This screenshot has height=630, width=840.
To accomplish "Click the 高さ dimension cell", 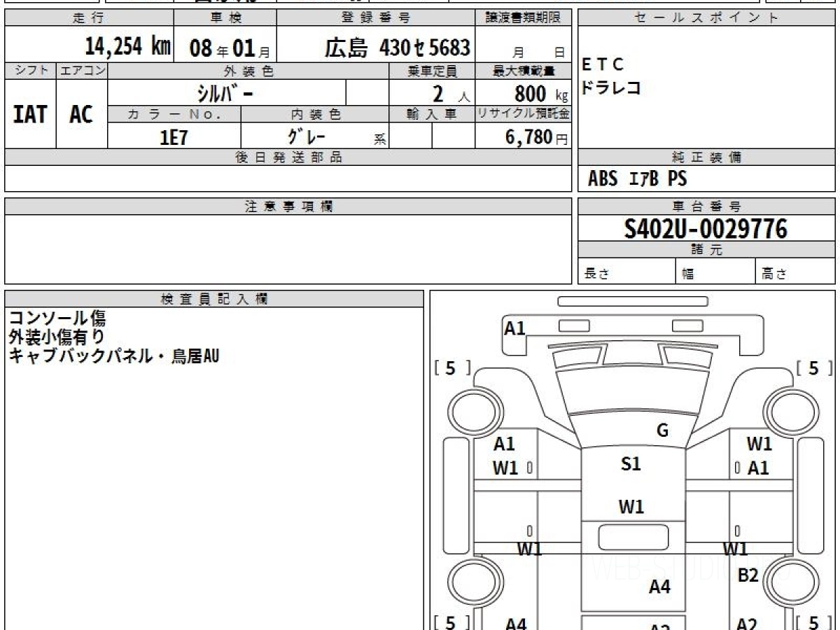I will pos(796,272).
